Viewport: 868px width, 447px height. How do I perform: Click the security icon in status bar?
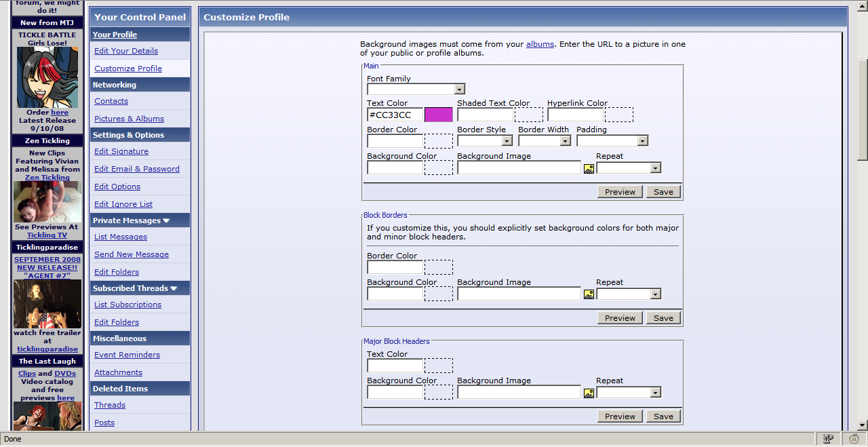[828, 439]
